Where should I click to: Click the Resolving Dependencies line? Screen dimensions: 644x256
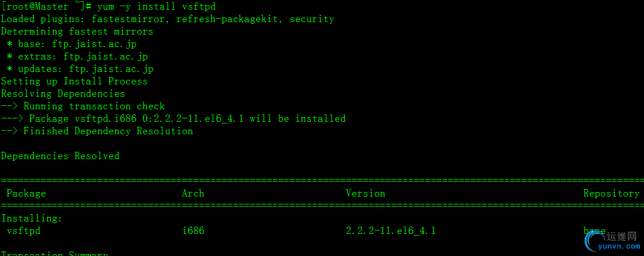click(x=63, y=93)
